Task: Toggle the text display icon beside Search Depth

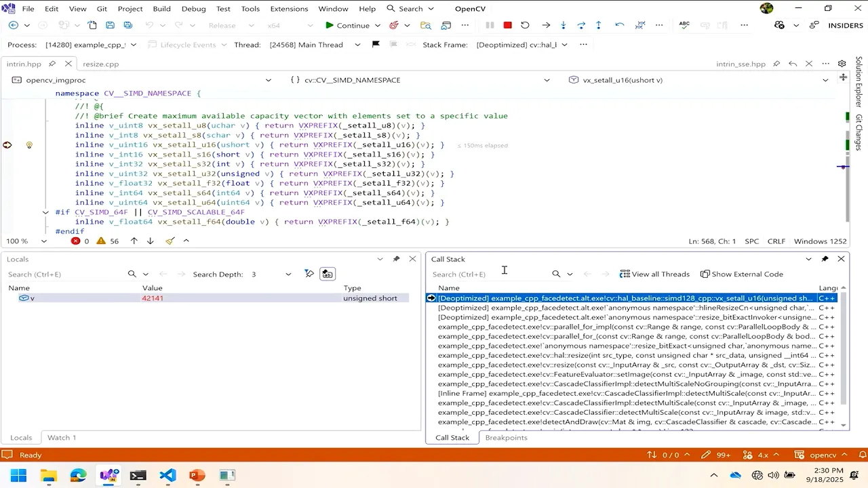Action: pos(328,274)
